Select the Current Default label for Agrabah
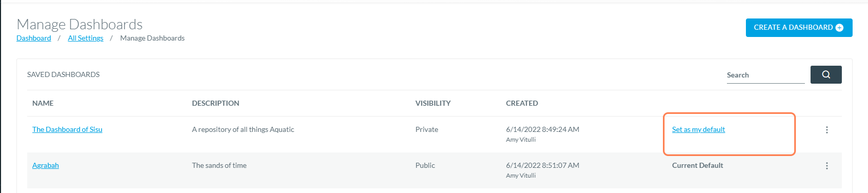Viewport: 868px width, 193px height. tap(698, 165)
